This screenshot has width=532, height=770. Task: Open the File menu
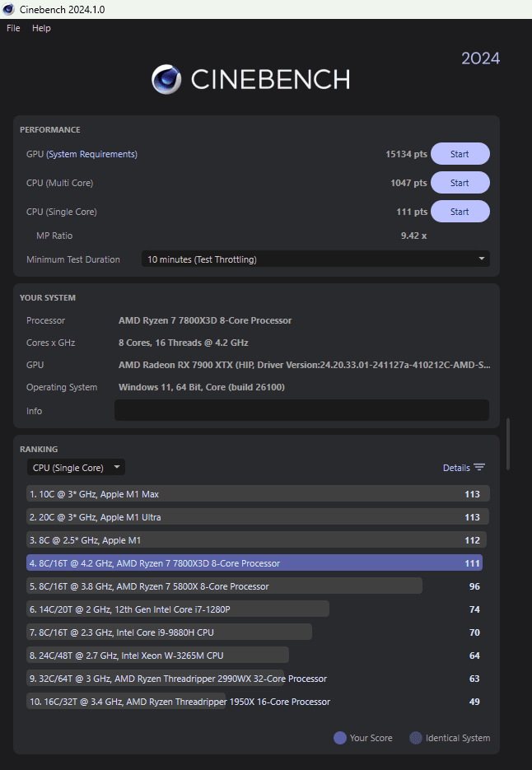13,28
